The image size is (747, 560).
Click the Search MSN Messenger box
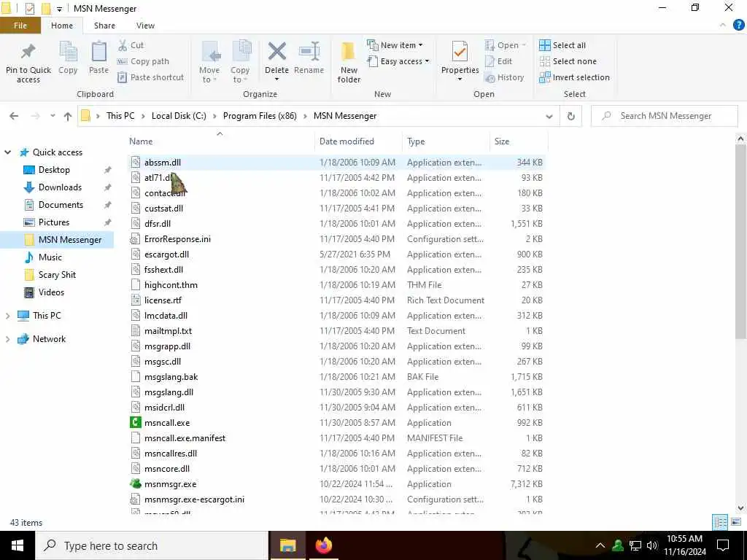point(665,116)
